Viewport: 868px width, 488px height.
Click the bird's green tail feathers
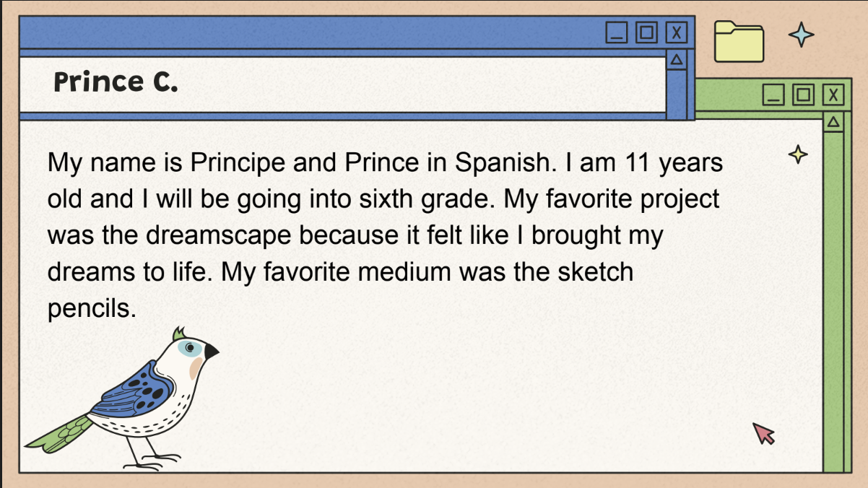point(58,434)
